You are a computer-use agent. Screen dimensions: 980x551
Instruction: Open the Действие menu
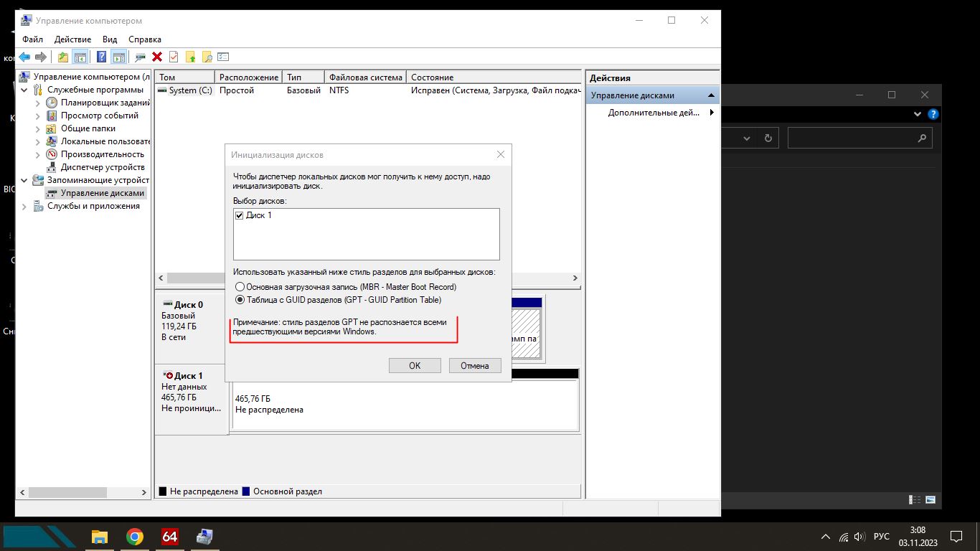[x=72, y=39]
